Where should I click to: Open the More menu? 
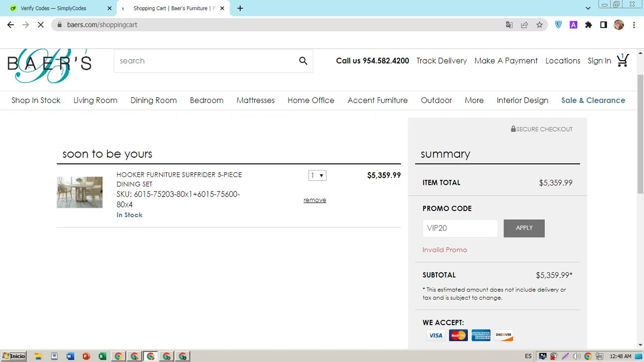tap(474, 100)
